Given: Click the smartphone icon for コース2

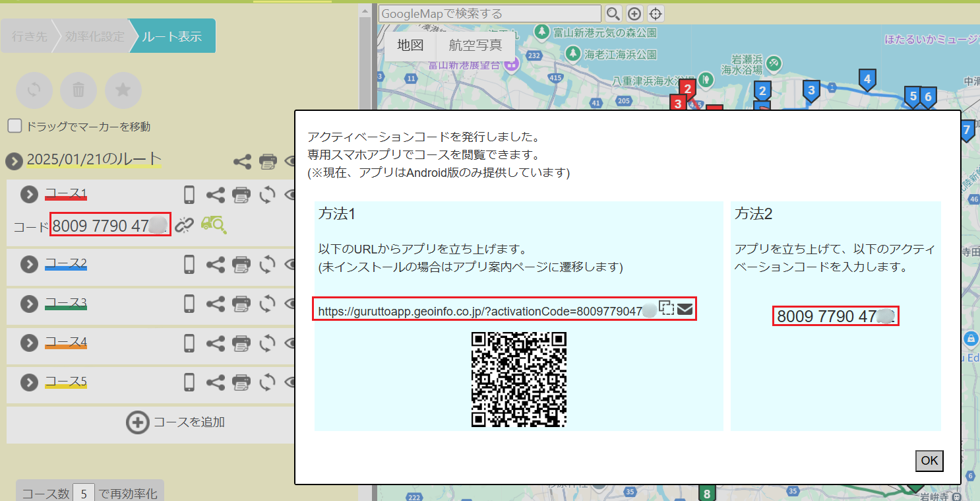Looking at the screenshot, I should point(189,265).
